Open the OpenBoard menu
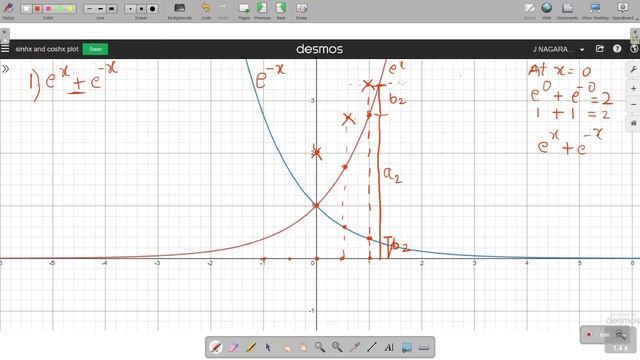640x360 pixels. [623, 11]
